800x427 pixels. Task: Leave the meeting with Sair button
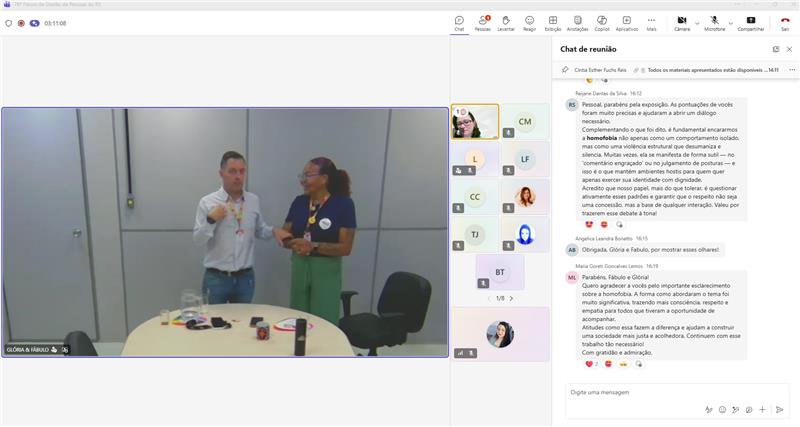(785, 22)
